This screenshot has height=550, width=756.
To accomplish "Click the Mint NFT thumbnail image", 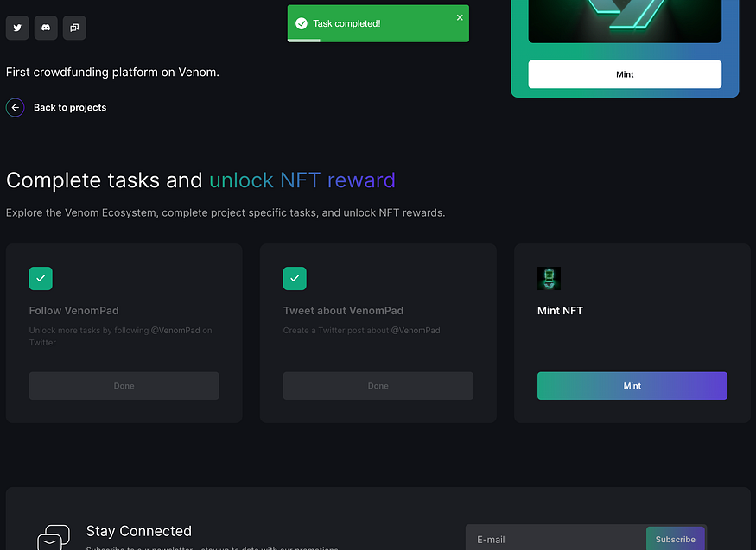I will coord(550,278).
